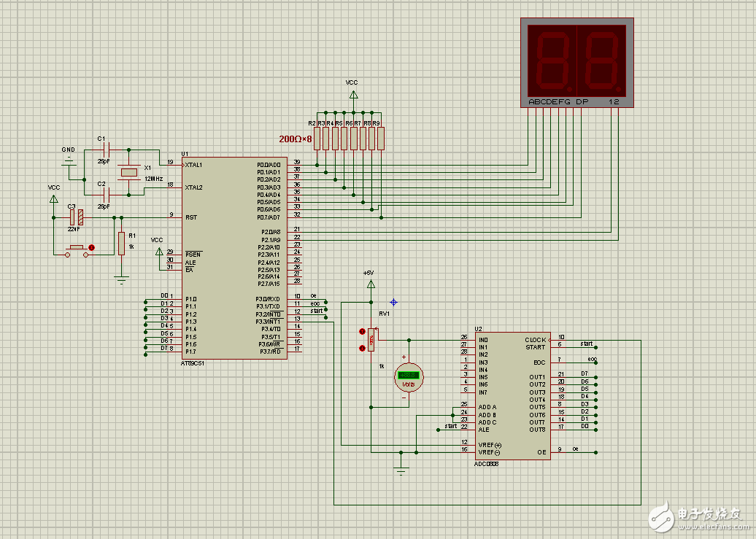Select the +5V power terminal
Viewport: 756px width, 539px height.
(371, 284)
